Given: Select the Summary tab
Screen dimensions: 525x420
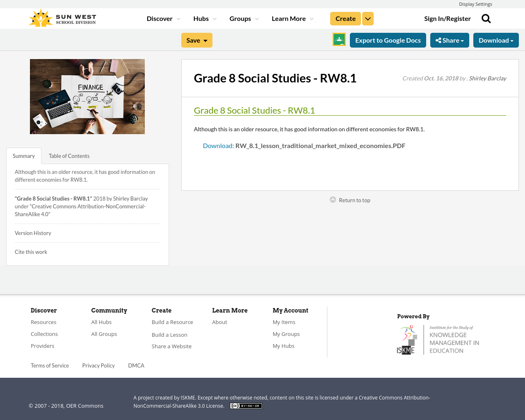Looking at the screenshot, I should (x=23, y=156).
